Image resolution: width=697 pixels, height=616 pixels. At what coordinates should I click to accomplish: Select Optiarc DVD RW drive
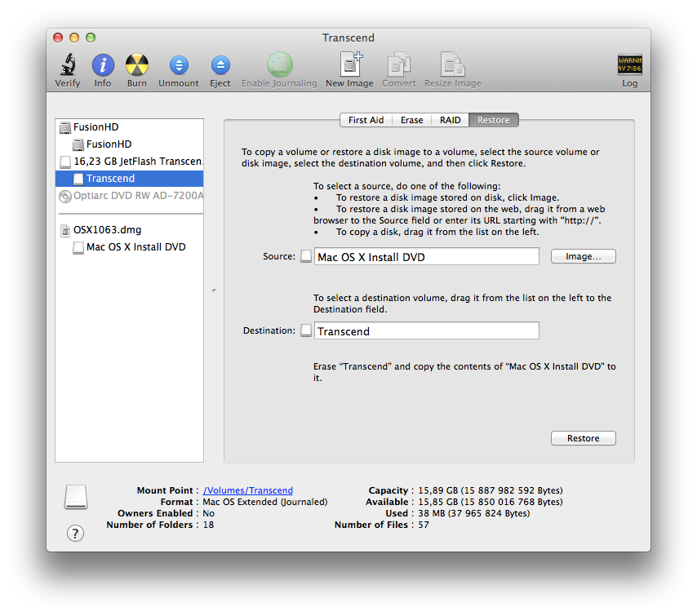(129, 196)
